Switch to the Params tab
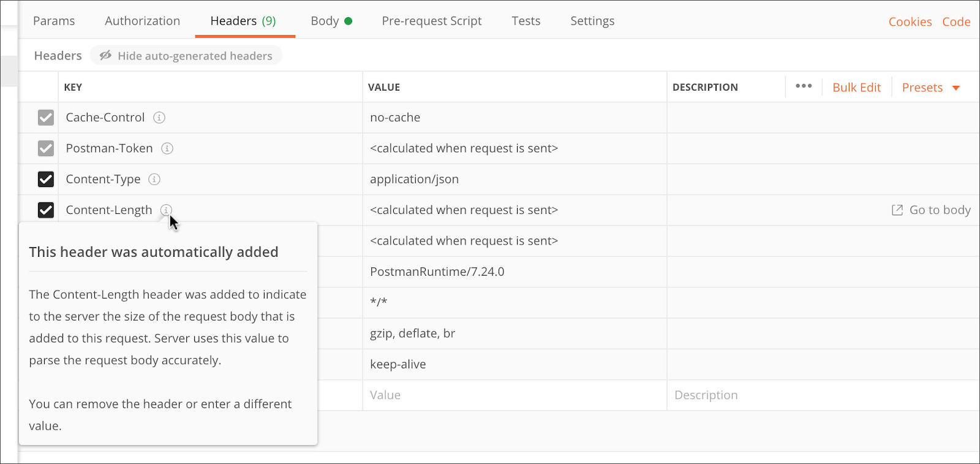980x464 pixels. 54,21
